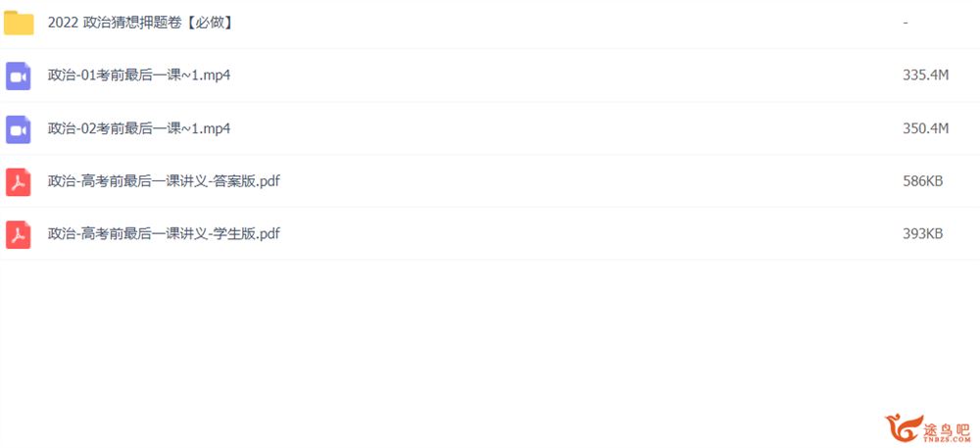
Task: Click the PDF icon for 讲义-学生版.pdf
Action: pos(18,235)
